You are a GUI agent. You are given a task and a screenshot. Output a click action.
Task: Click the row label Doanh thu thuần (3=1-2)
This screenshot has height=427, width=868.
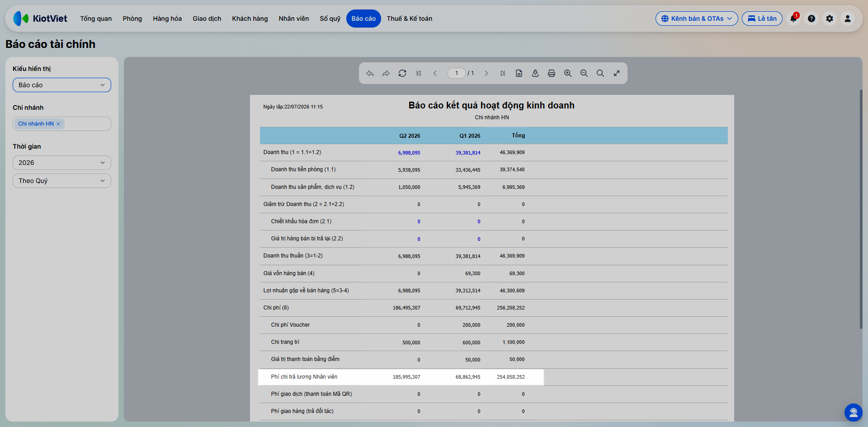point(293,256)
